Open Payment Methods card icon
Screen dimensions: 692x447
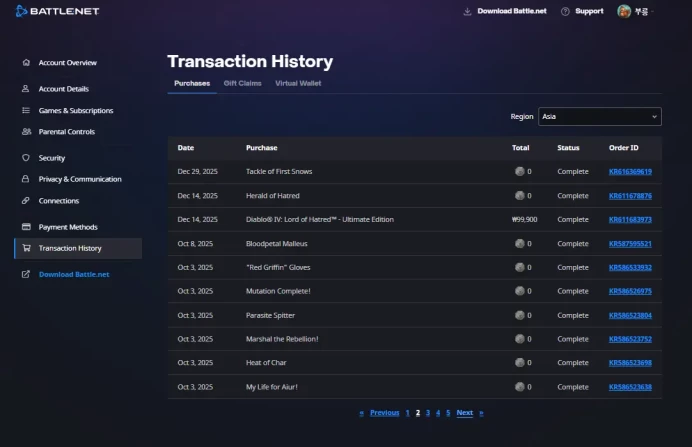pos(26,227)
